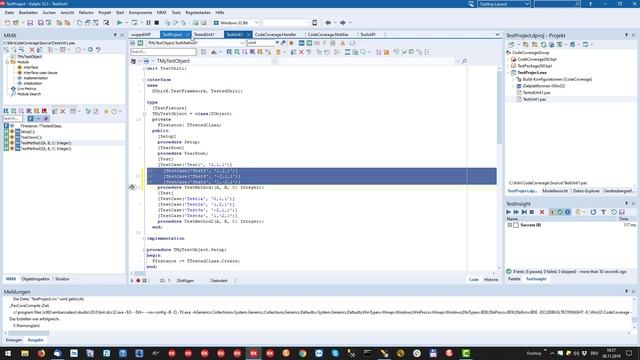The width and height of the screenshot is (640, 360).
Task: Click the refresh arrow icon in TestInsight toolbar
Action: point(593,212)
